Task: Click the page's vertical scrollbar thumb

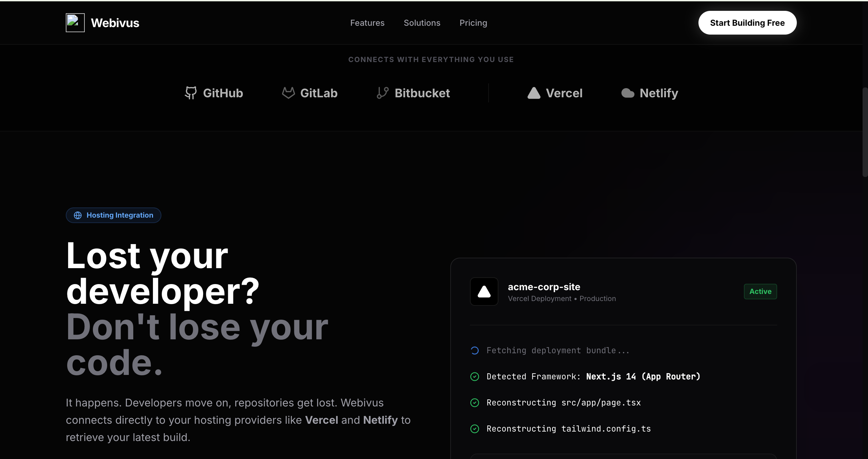Action: pos(865,132)
